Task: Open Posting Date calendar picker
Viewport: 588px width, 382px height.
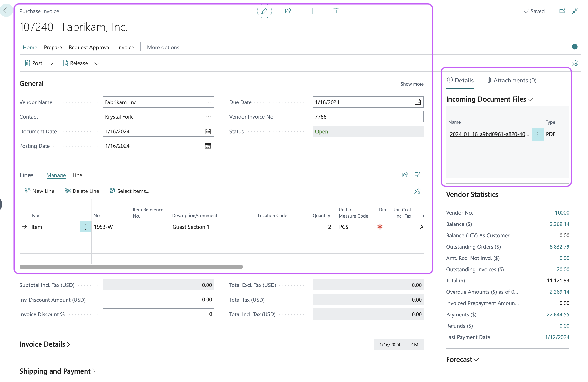Action: coord(208,146)
